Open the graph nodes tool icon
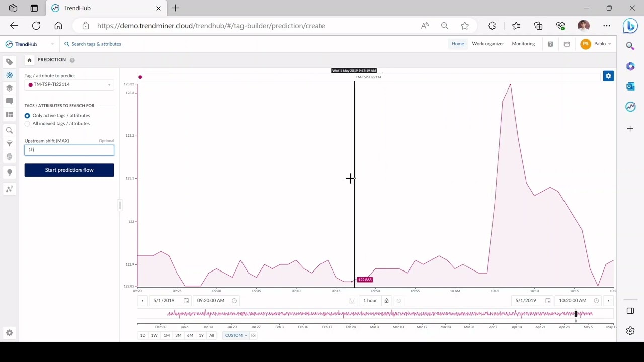The width and height of the screenshot is (644, 362). pos(9,189)
